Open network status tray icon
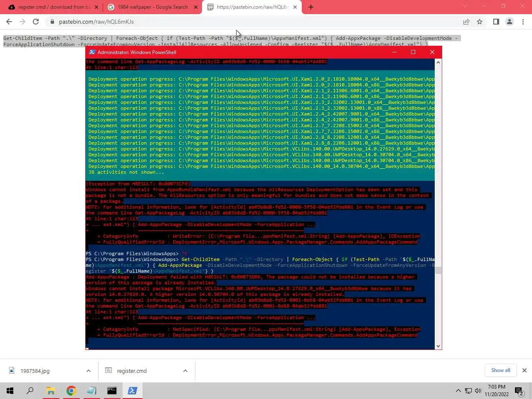Screen dimensions: 532x399 [468, 391]
